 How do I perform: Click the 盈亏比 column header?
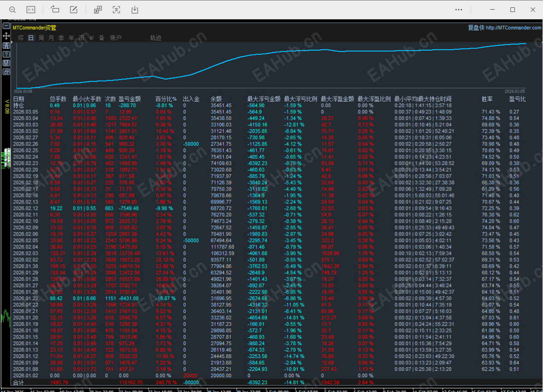tap(517, 99)
